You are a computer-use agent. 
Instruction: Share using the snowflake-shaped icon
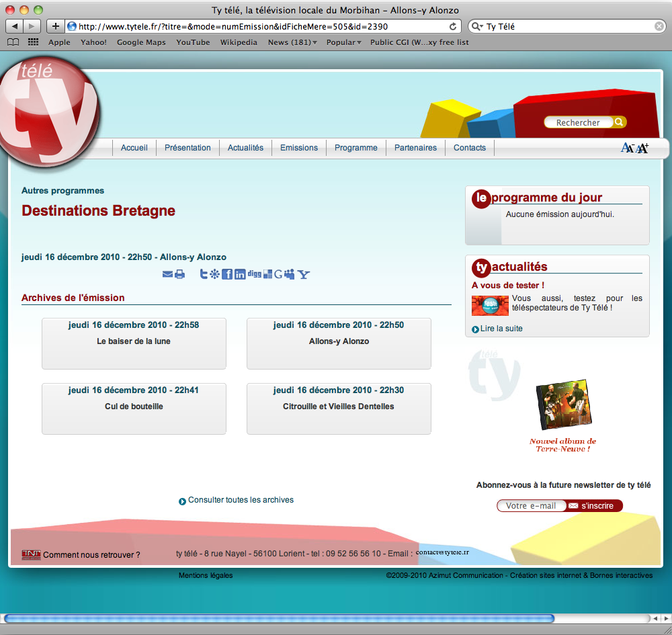(x=215, y=274)
